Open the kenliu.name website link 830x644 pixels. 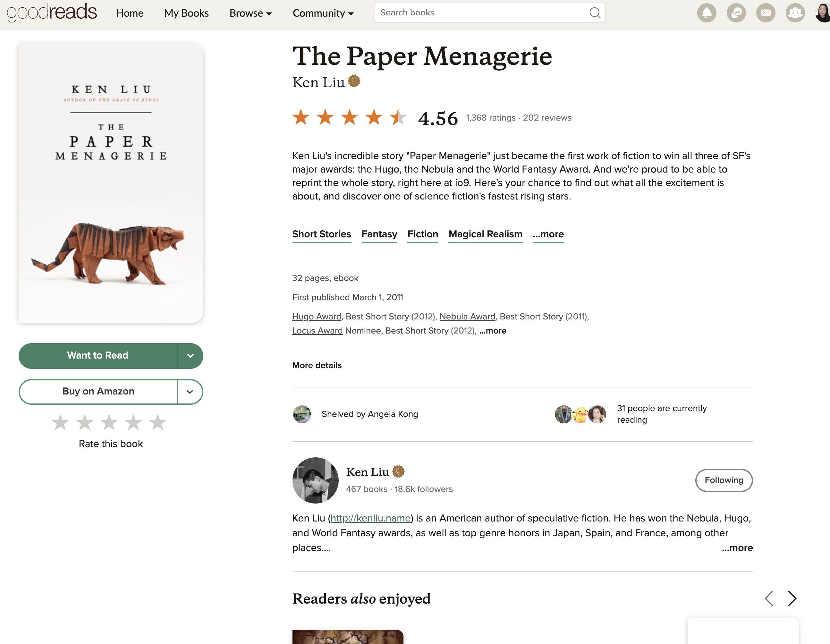[370, 518]
